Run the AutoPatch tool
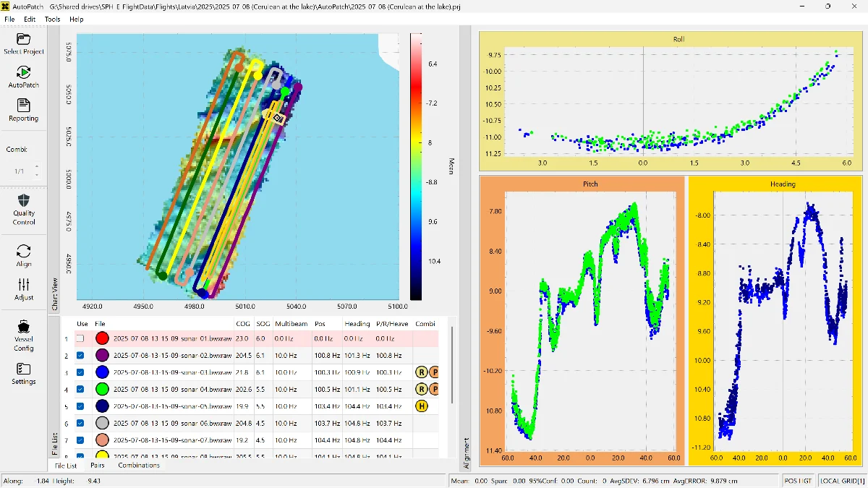Screen dimensions: 868x488 click(23, 77)
